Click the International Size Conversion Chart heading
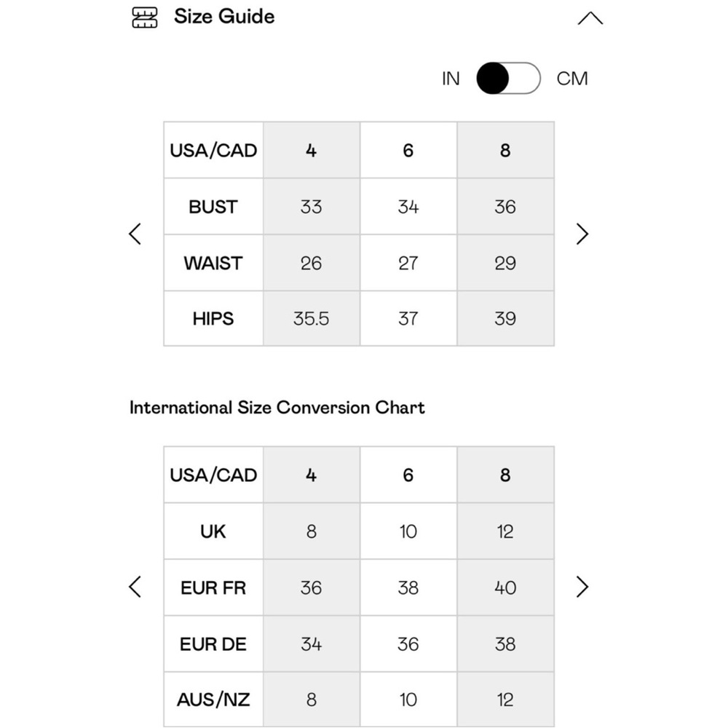The height and width of the screenshot is (728, 728). 277,408
